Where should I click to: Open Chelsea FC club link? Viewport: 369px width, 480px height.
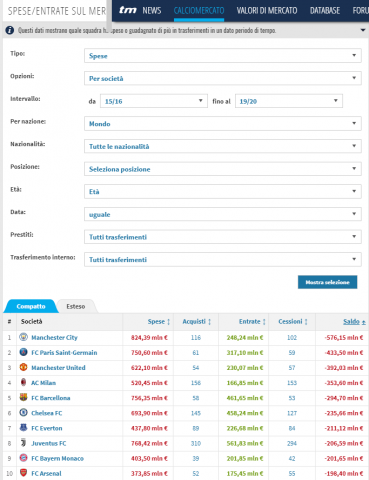click(x=47, y=413)
